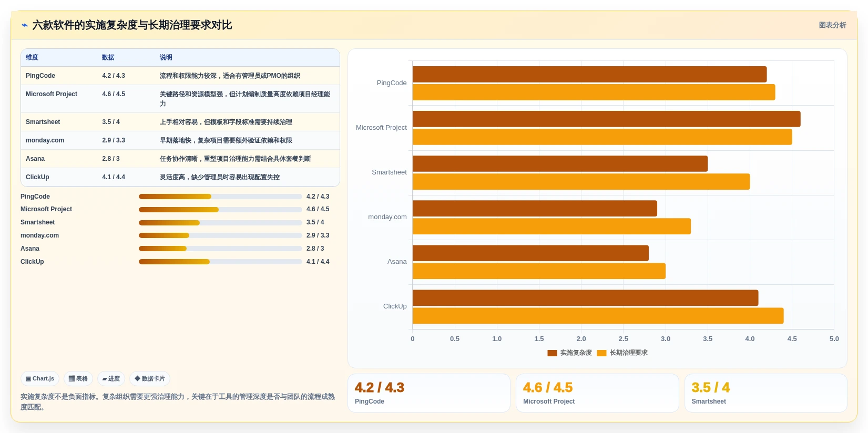Click the 说明 column header

pos(166,57)
